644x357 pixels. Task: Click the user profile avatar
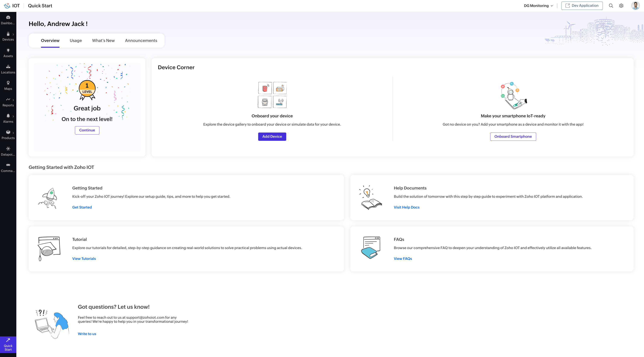coord(635,6)
